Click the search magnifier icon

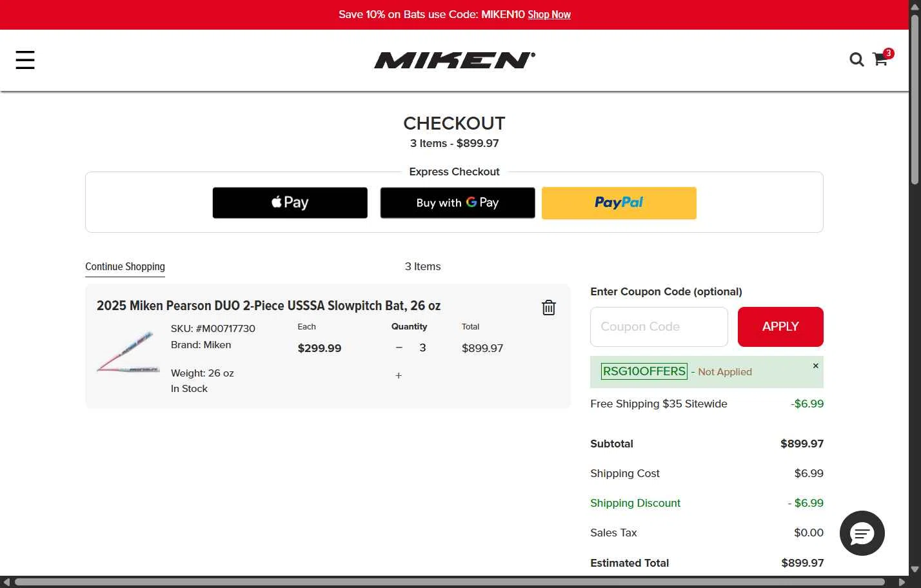(857, 60)
